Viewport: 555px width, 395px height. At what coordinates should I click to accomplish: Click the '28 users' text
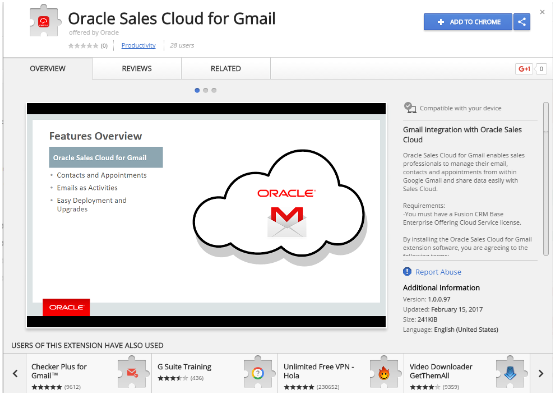pos(182,45)
